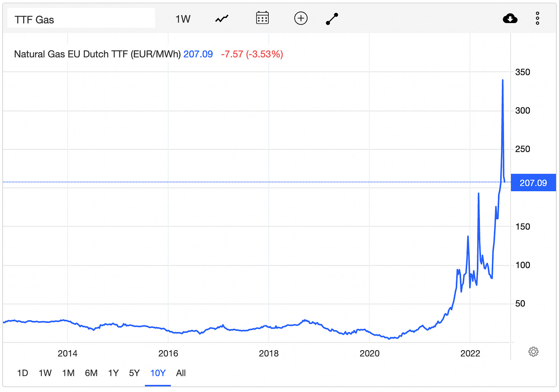This screenshot has height=392, width=559.
Task: Click the 2018 x-axis label
Action: click(x=269, y=353)
